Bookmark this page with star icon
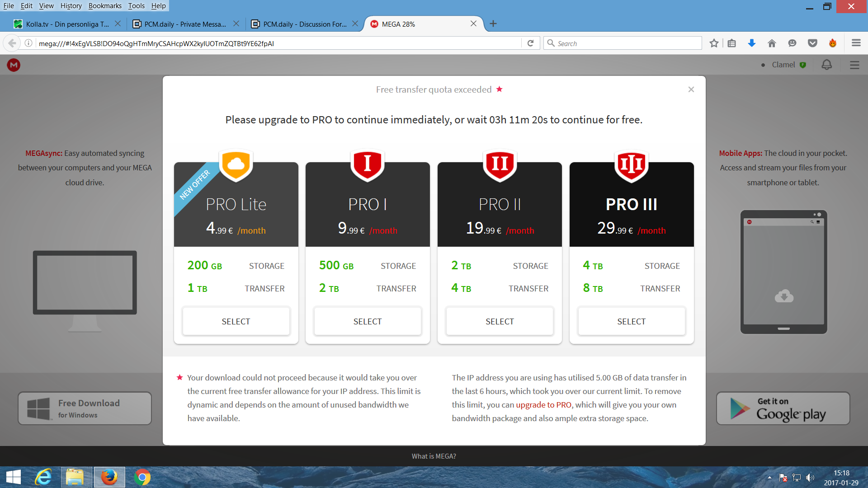The height and width of the screenshot is (488, 868). (x=714, y=43)
